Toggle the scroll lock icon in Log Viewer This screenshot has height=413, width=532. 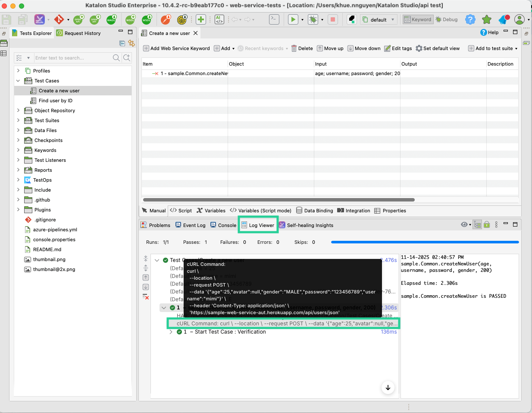pos(487,224)
